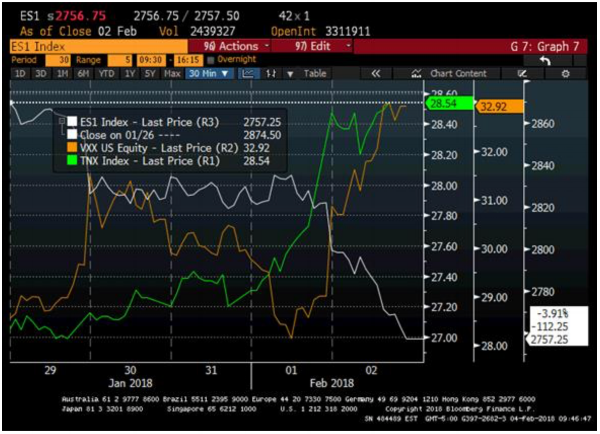
Task: Click the orange 32.92 axis price tag
Action: (499, 106)
